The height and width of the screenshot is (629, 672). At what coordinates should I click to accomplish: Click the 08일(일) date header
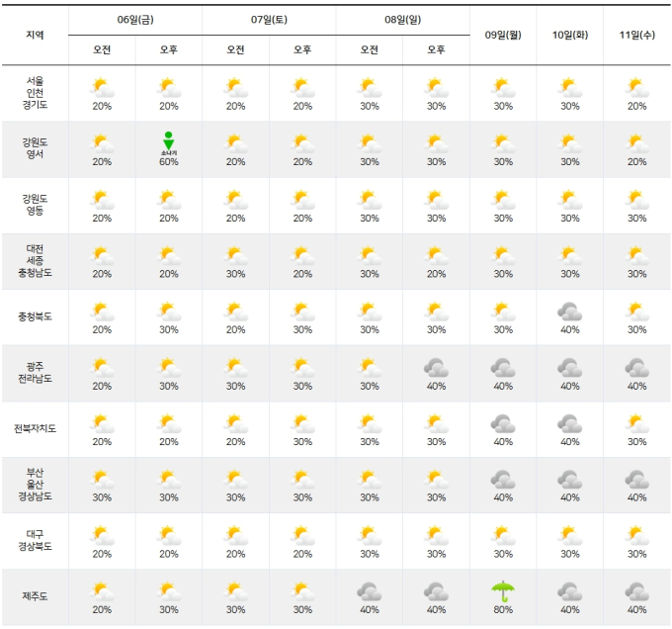pyautogui.click(x=403, y=20)
